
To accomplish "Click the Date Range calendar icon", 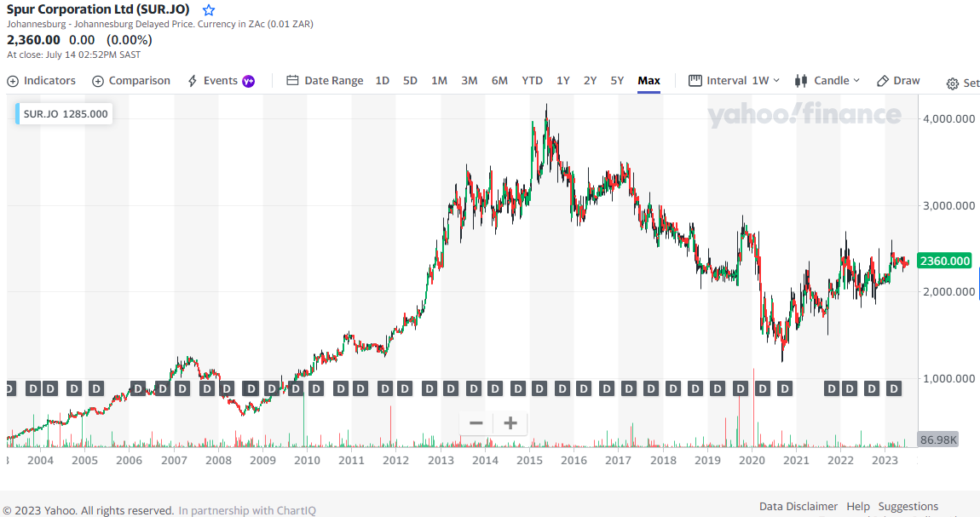I will pyautogui.click(x=292, y=81).
